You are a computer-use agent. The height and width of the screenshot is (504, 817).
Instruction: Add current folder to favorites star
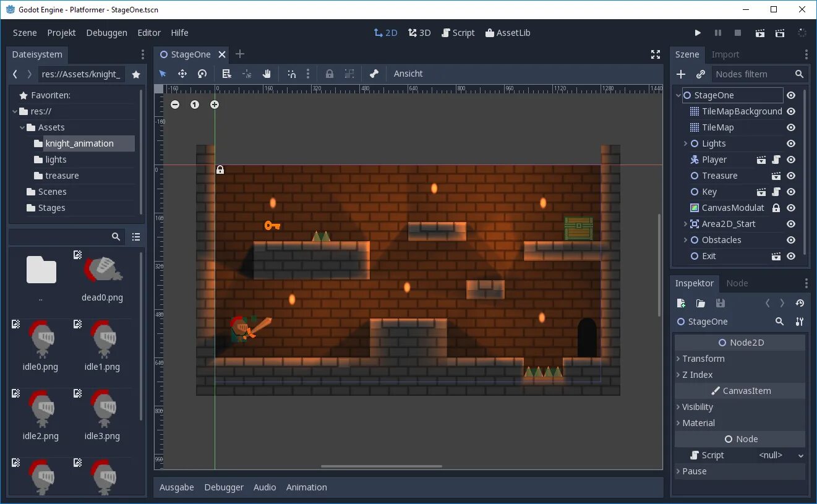point(136,74)
